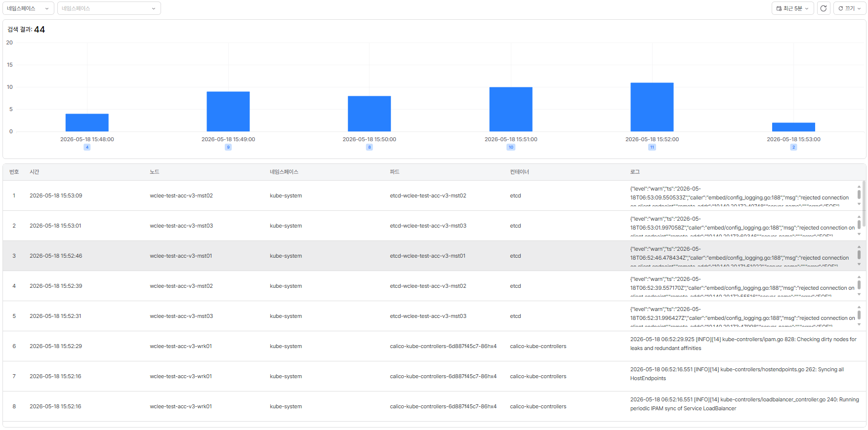868x430 pixels.
Task: Click the 노드 column header
Action: coord(155,172)
